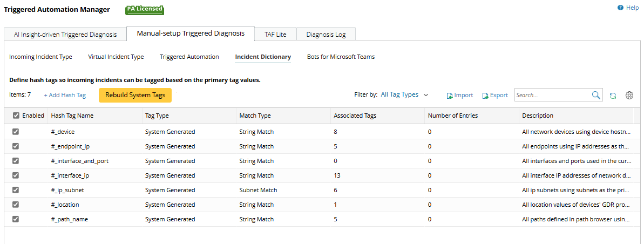The height and width of the screenshot is (244, 644).
Task: Open the Diagnosis Log tab
Action: pos(326,35)
